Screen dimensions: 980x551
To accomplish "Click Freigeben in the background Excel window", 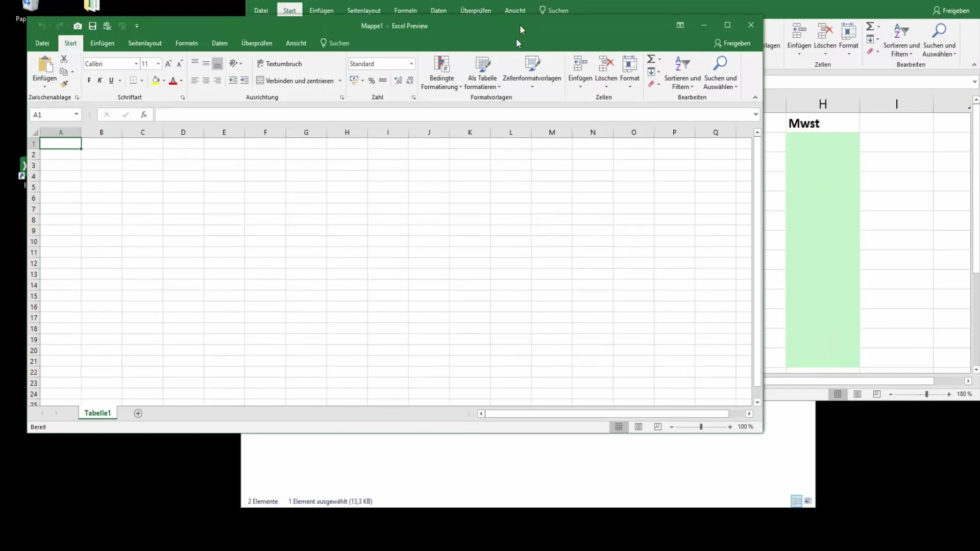I will click(951, 10).
